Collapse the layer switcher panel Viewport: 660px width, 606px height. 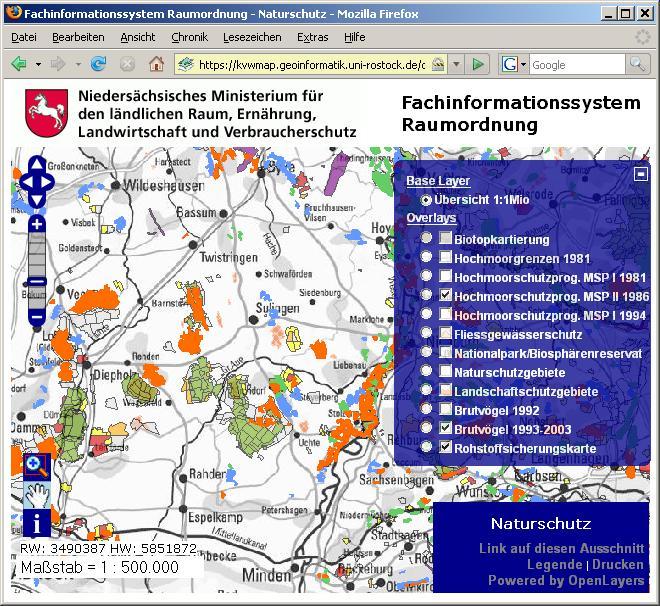641,173
